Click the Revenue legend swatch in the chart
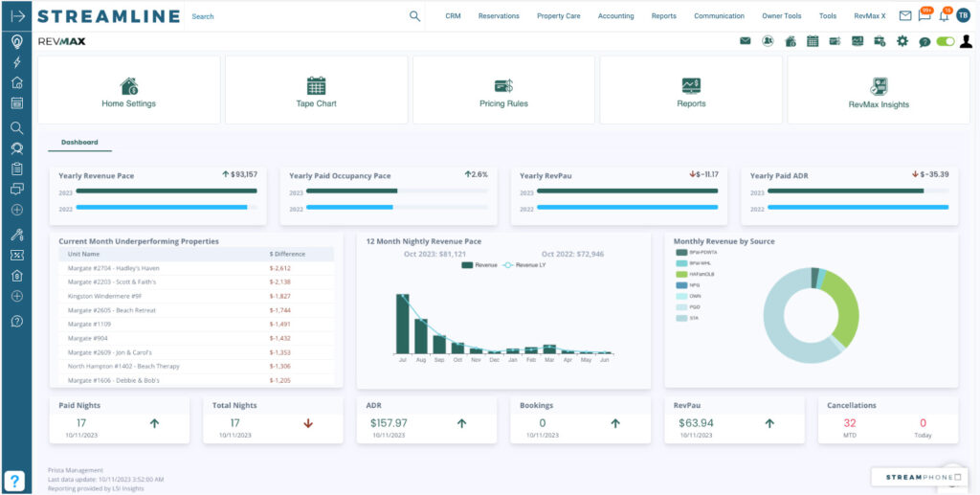This screenshot has width=980, height=495. 467,265
